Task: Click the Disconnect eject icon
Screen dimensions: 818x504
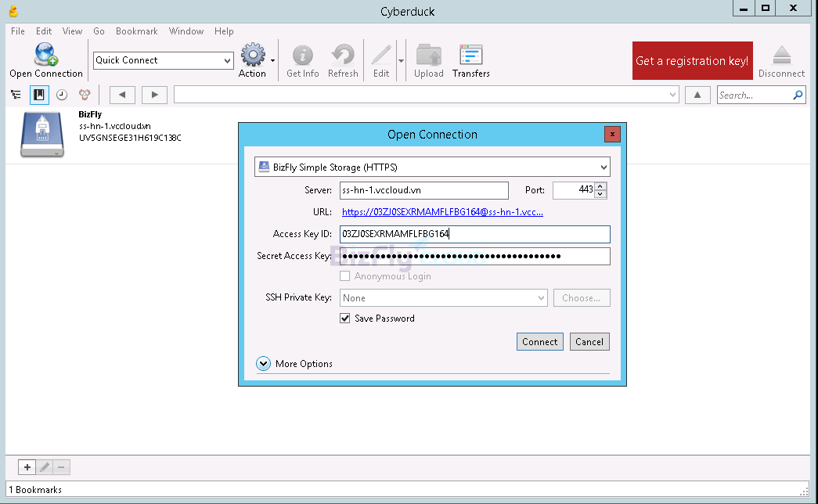Action: coord(781,56)
